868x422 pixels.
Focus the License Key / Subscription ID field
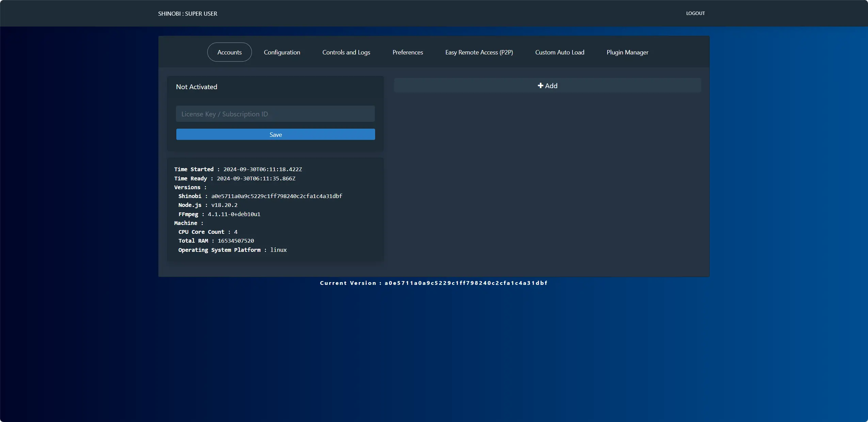tap(275, 114)
